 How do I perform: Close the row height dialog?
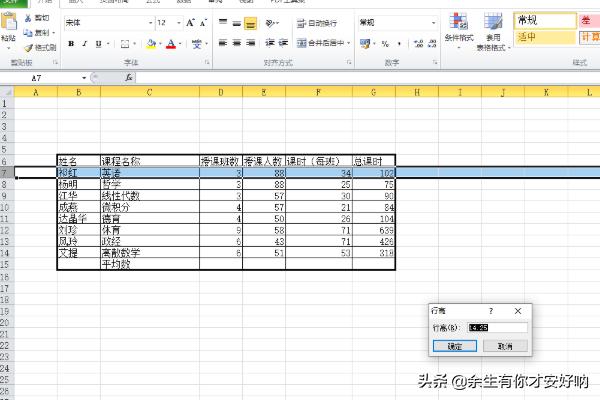pyautogui.click(x=518, y=311)
